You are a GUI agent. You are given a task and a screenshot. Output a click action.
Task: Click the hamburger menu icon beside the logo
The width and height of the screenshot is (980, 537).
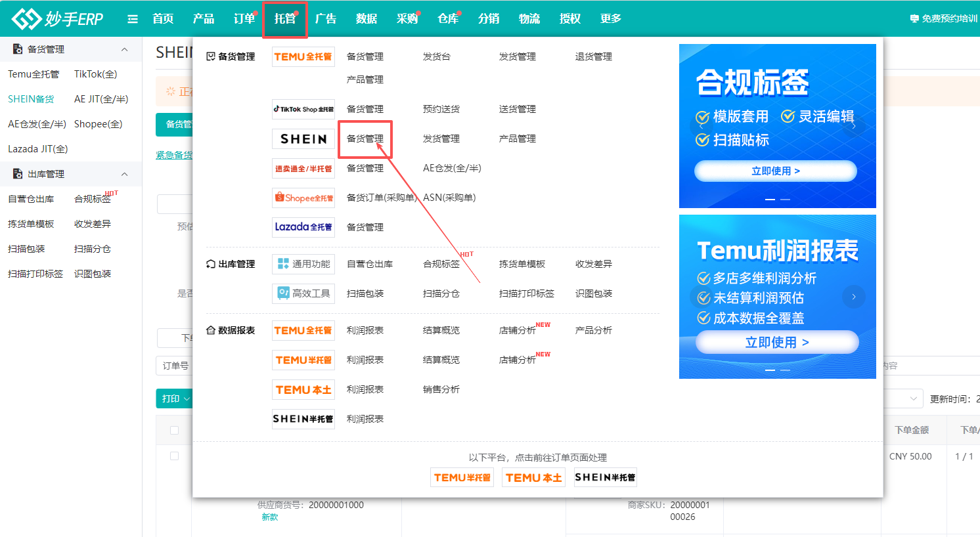(x=132, y=18)
